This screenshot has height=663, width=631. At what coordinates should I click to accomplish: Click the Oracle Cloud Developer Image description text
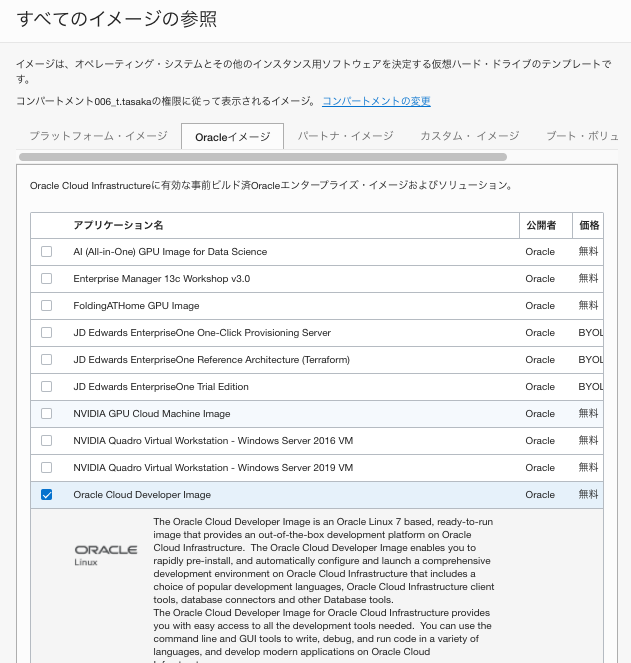click(x=324, y=589)
